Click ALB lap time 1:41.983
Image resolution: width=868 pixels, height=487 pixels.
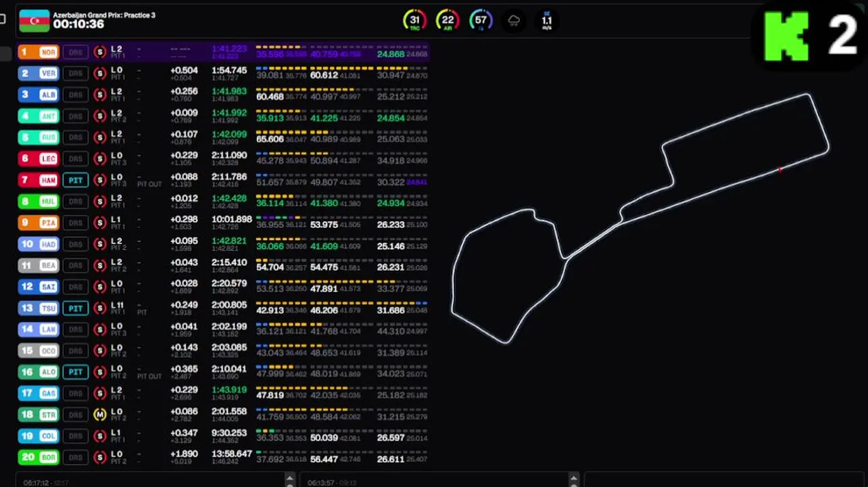pos(229,91)
